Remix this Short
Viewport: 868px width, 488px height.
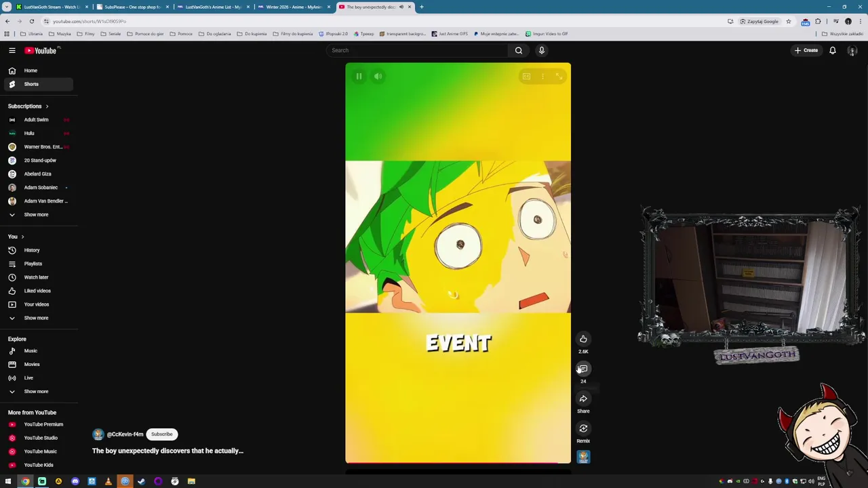coord(583,428)
